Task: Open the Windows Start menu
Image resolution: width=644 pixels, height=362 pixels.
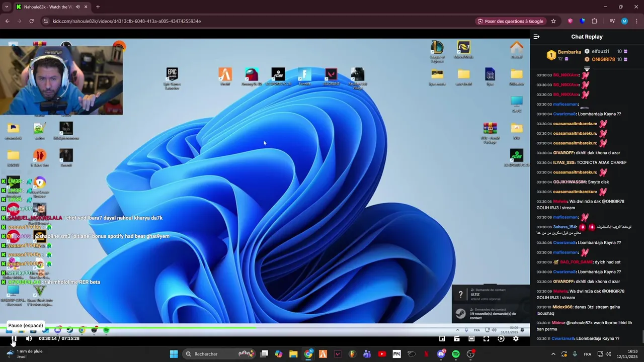Action: [x=174, y=354]
